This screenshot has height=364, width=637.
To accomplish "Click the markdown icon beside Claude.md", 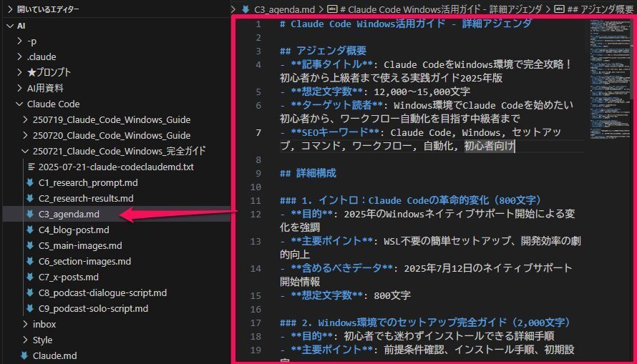I will pyautogui.click(x=24, y=356).
